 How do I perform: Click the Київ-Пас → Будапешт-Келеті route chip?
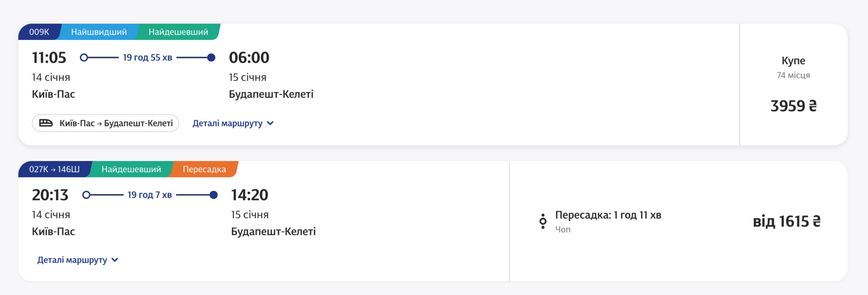click(x=105, y=123)
